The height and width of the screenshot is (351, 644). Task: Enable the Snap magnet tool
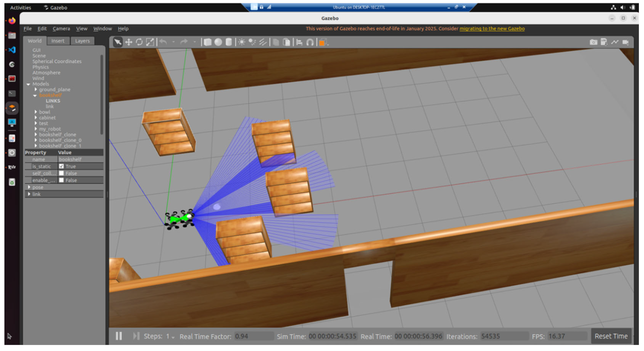click(x=310, y=42)
